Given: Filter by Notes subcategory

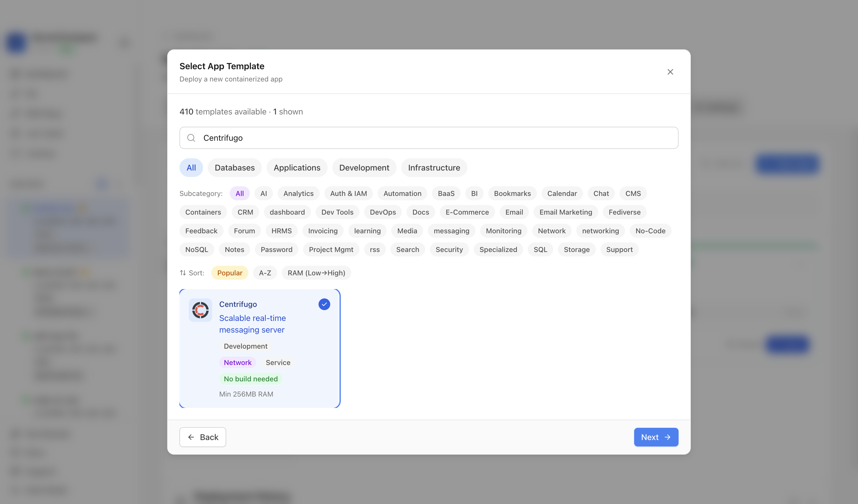Looking at the screenshot, I should tap(234, 249).
